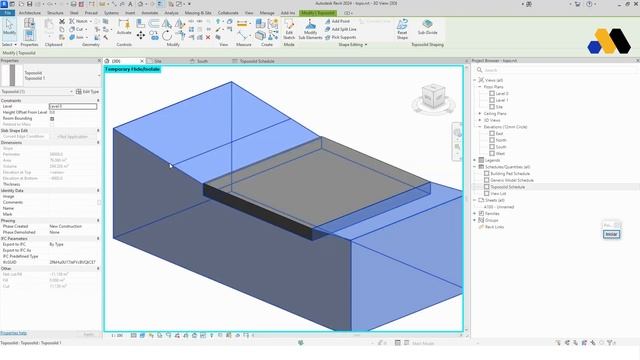
Task: Close the {3D} view tab
Action: (142, 61)
